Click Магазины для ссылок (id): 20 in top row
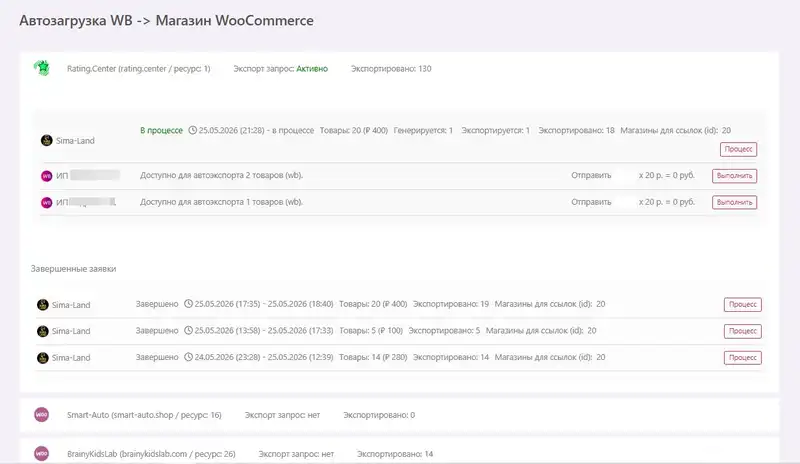The height and width of the screenshot is (464, 800). pos(676,130)
